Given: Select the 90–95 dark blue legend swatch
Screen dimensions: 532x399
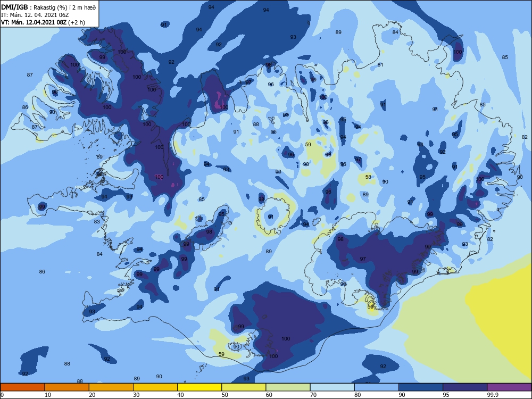Looking at the screenshot, I should pyautogui.click(x=421, y=387).
